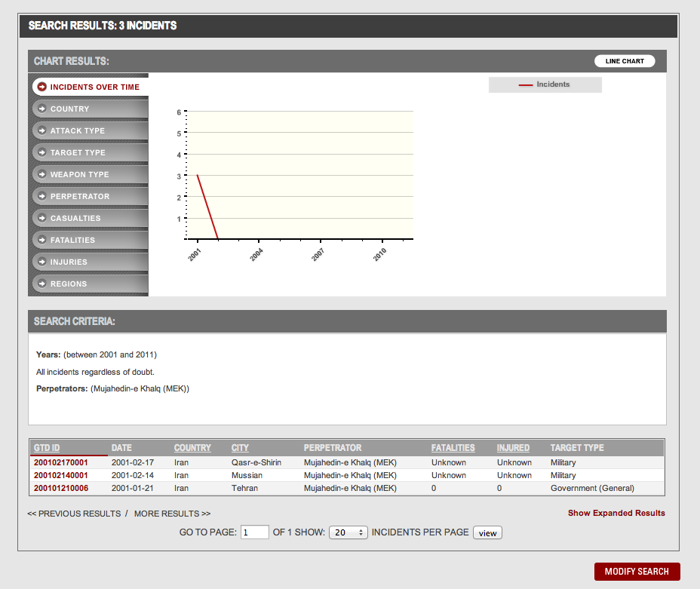The height and width of the screenshot is (589, 700).
Task: Click the arrow icon next to Weapon Type
Action: (x=42, y=175)
